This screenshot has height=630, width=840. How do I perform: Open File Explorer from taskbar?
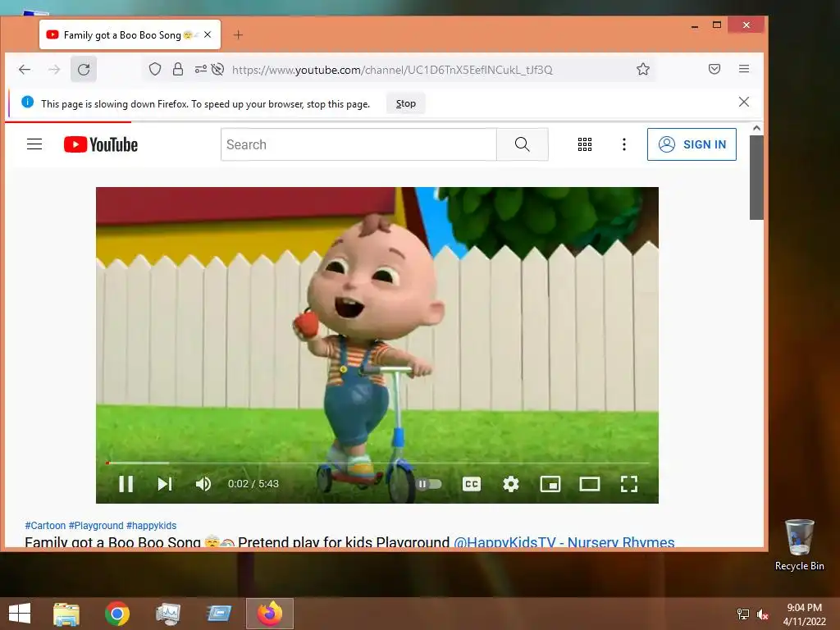point(66,614)
